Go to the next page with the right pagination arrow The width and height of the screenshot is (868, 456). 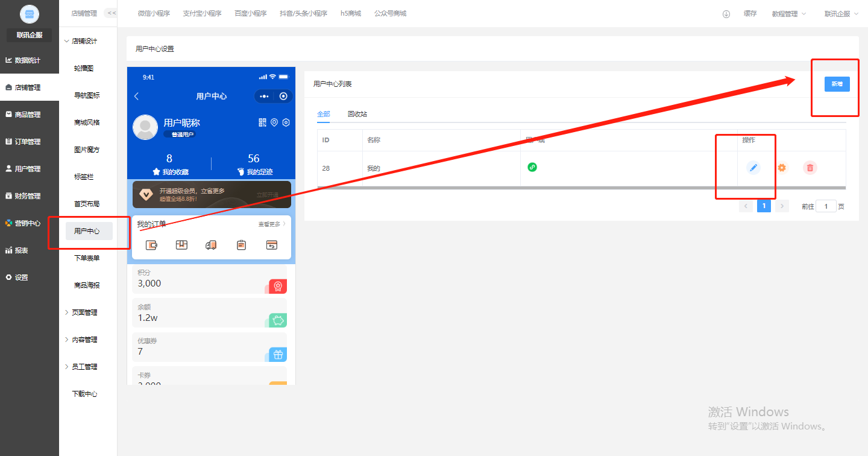pyautogui.click(x=782, y=206)
